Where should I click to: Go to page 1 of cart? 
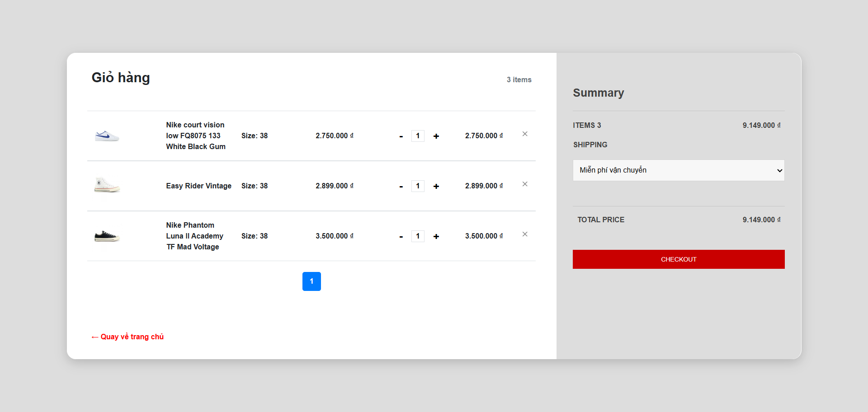[311, 281]
